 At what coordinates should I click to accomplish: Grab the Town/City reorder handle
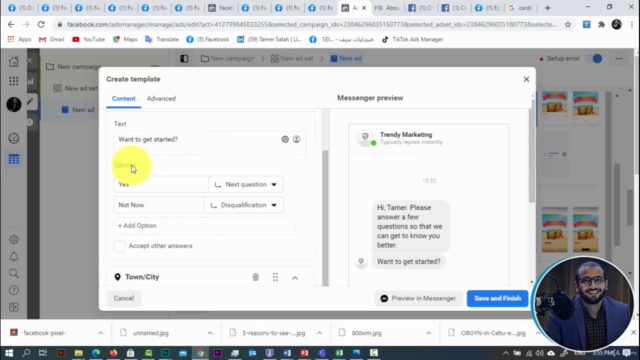coord(276,277)
